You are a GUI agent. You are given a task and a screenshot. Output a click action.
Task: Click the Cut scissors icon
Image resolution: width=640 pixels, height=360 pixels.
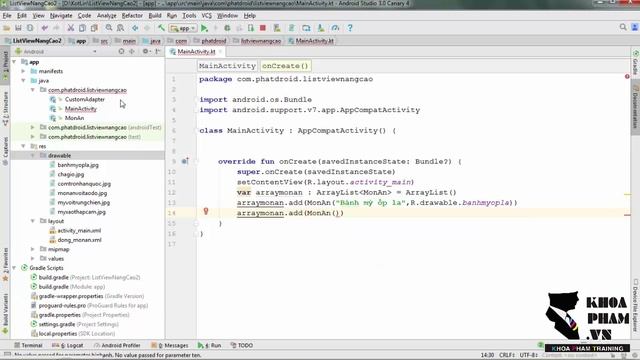tap(71, 28)
